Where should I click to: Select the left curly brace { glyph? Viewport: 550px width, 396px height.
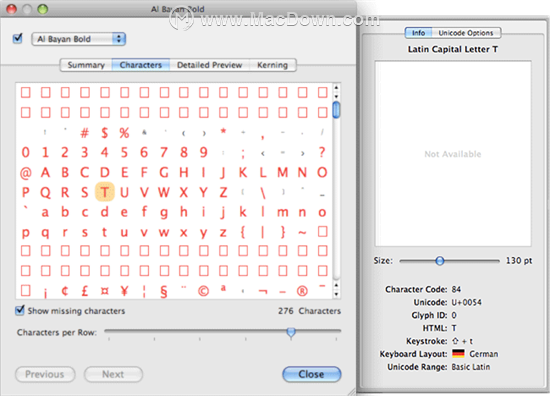tap(243, 232)
